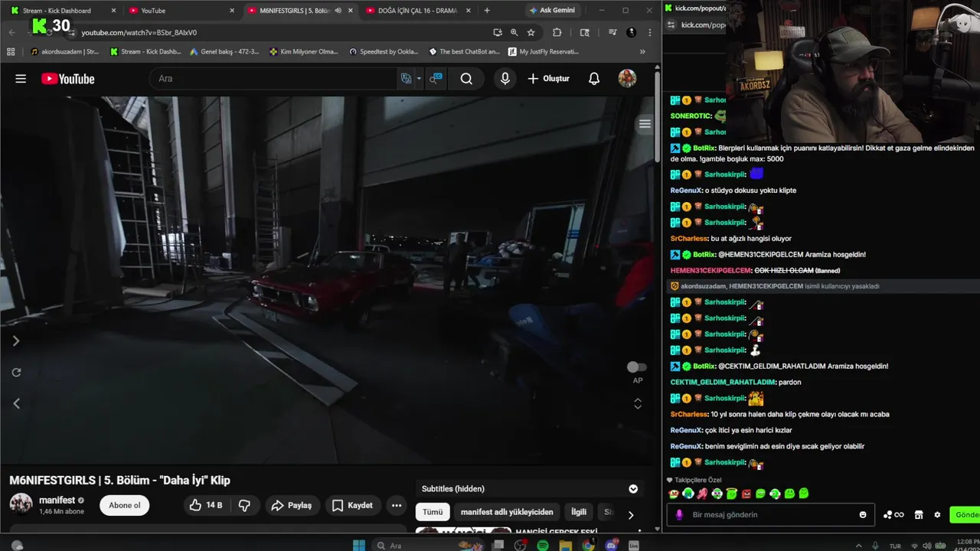Image resolution: width=980 pixels, height=551 pixels.
Task: Open channel points infinity icon in chat
Action: (x=893, y=515)
